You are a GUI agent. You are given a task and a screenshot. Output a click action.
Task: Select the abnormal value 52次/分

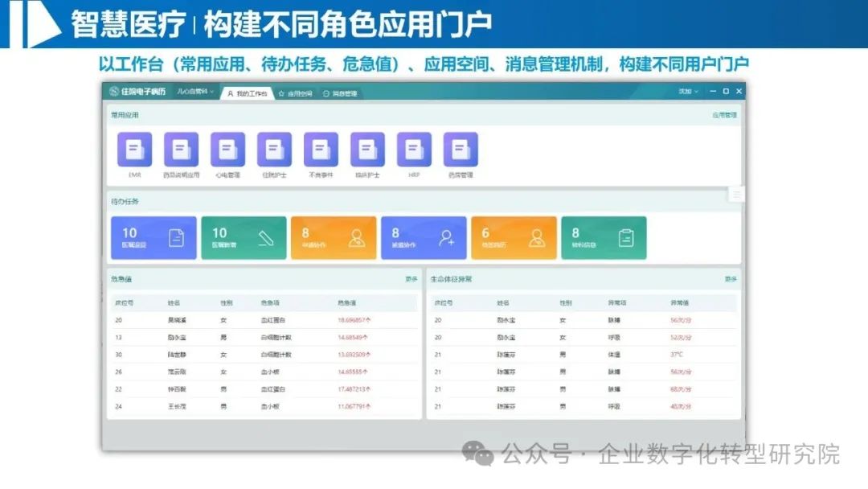[x=681, y=337]
